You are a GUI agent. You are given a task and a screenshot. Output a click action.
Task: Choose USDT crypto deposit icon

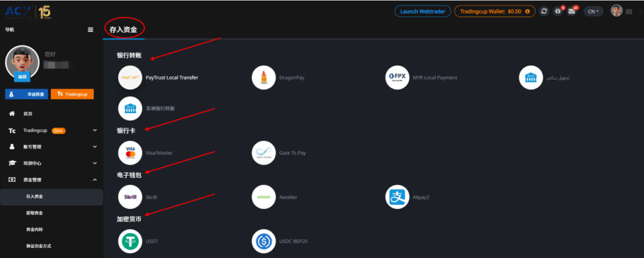click(130, 240)
